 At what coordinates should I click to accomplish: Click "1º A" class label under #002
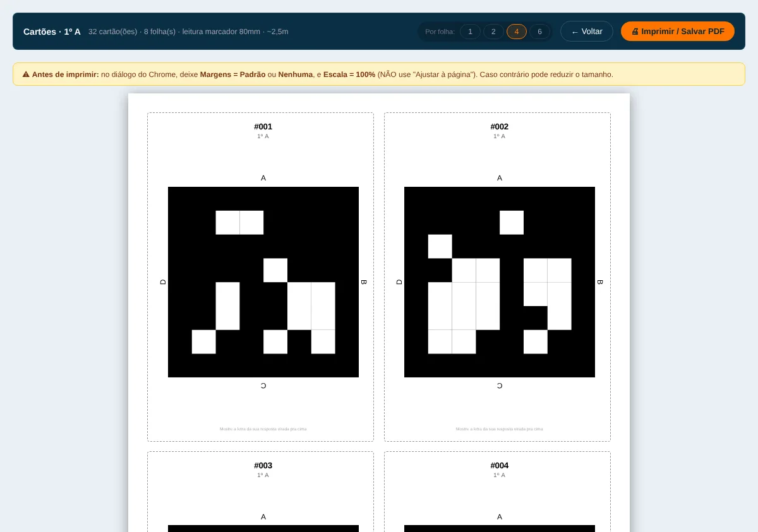pos(499,136)
